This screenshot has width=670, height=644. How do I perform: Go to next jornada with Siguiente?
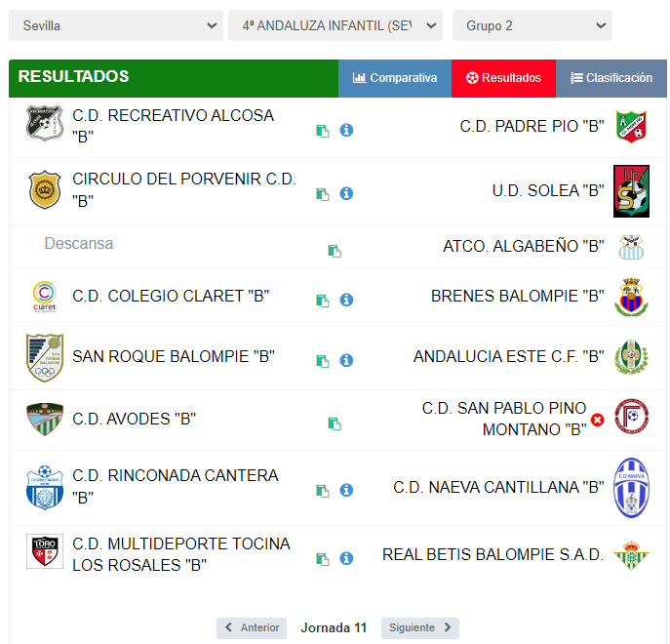420,627
